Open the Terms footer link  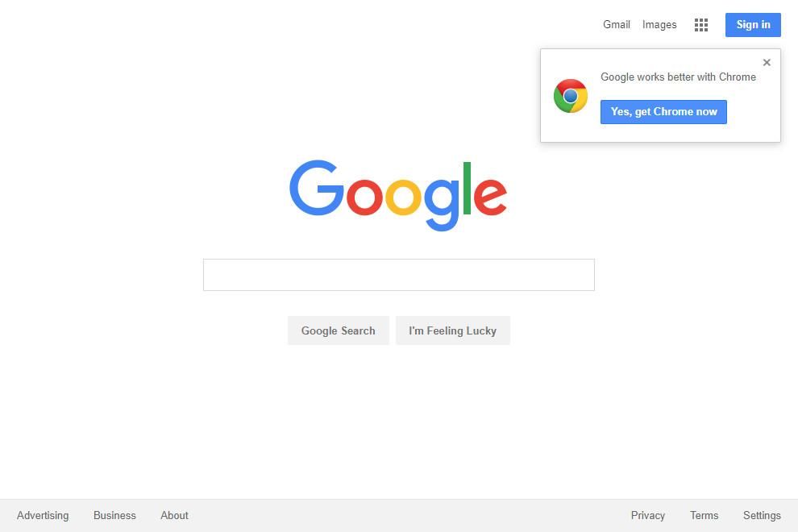[x=704, y=515]
